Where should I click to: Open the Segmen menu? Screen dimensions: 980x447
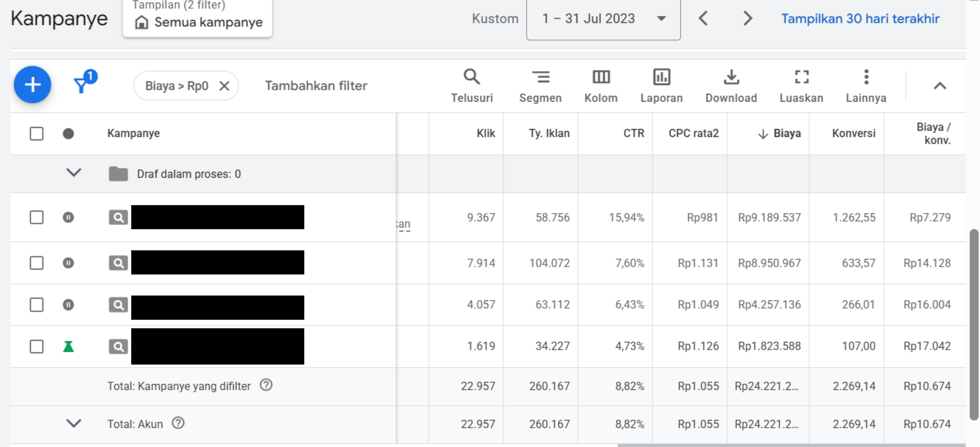pyautogui.click(x=540, y=86)
